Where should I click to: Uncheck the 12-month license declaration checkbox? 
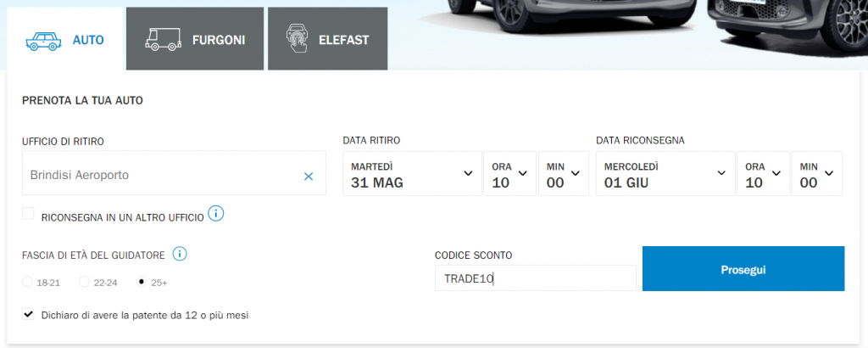[x=29, y=315]
